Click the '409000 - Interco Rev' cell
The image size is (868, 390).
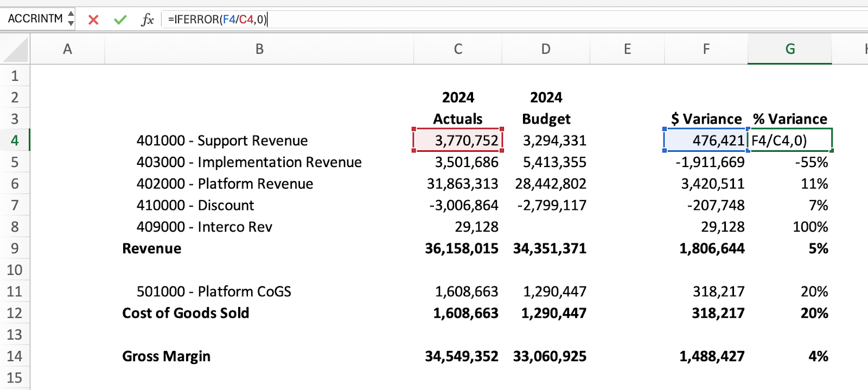[204, 227]
